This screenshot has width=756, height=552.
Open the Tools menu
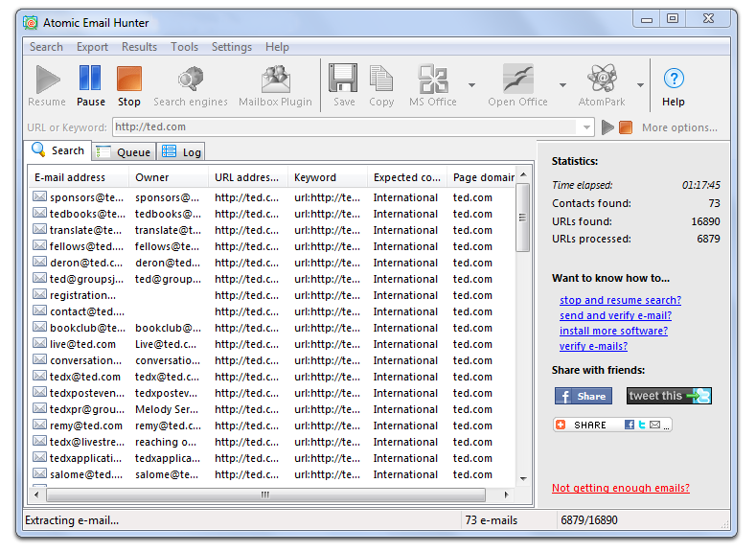click(184, 47)
